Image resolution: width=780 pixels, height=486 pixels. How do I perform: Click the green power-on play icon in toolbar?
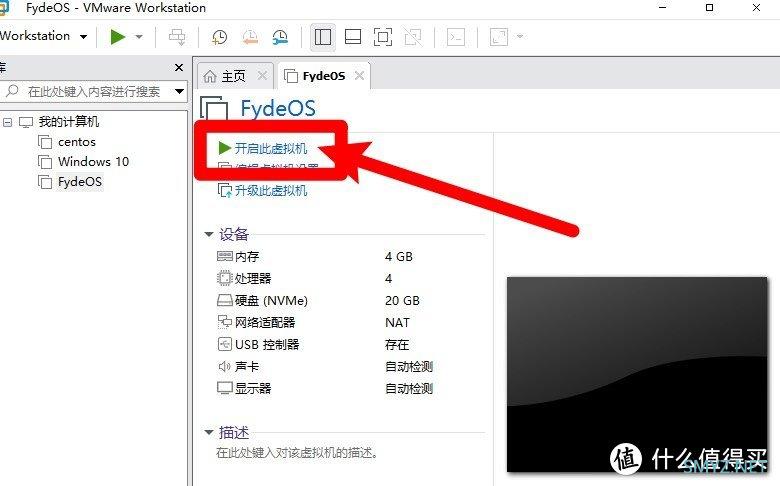click(x=118, y=37)
